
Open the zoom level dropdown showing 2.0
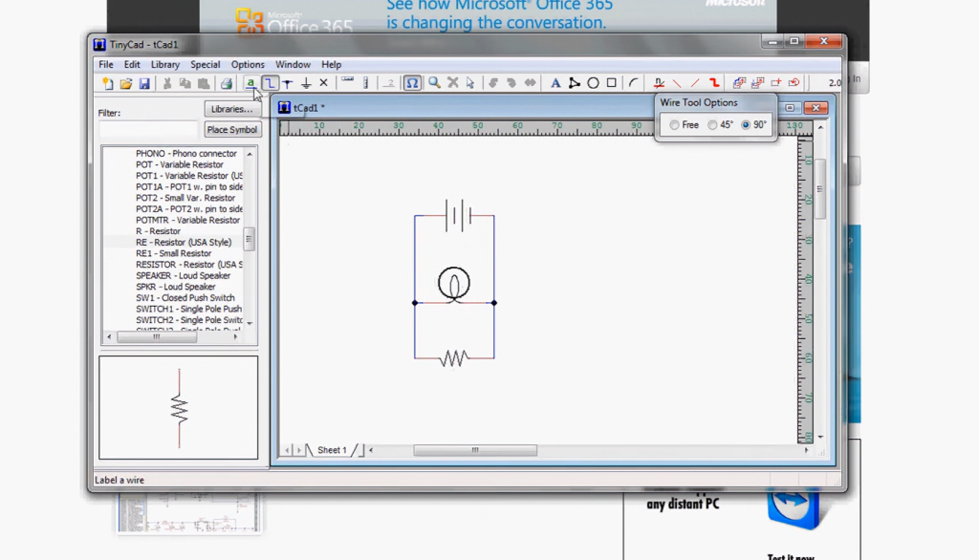[834, 83]
